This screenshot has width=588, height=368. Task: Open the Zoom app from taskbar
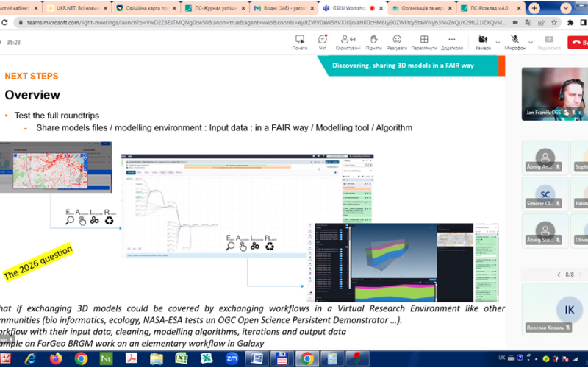pyautogui.click(x=232, y=359)
